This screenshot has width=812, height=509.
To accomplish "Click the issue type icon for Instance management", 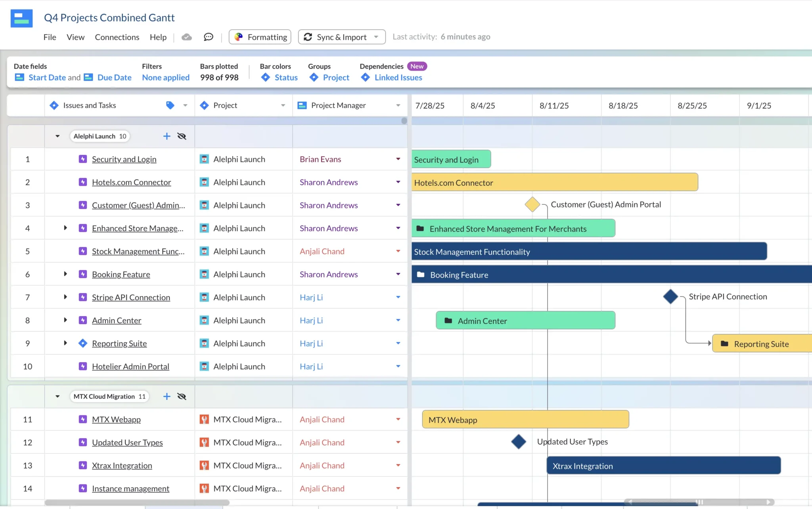I will point(82,488).
